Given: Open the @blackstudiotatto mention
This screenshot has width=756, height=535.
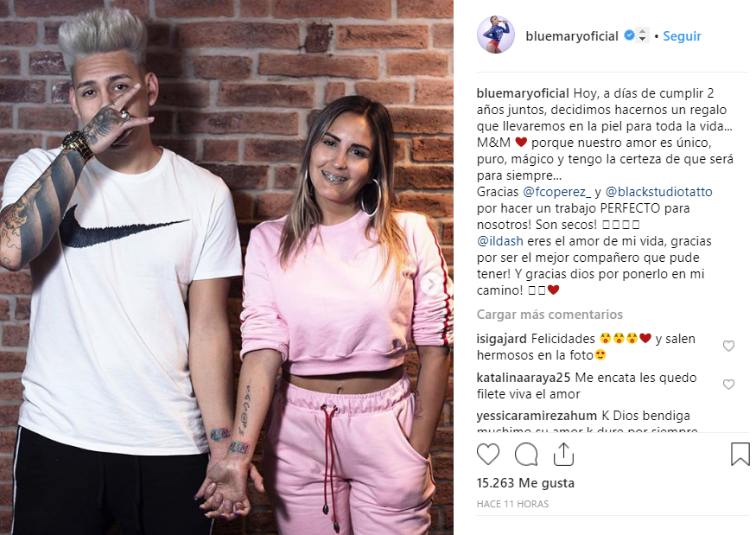Looking at the screenshot, I should pyautogui.click(x=658, y=192).
